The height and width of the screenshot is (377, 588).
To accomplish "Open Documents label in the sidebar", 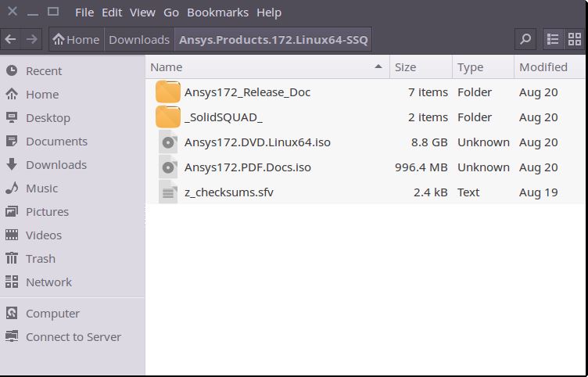I will coord(56,142).
